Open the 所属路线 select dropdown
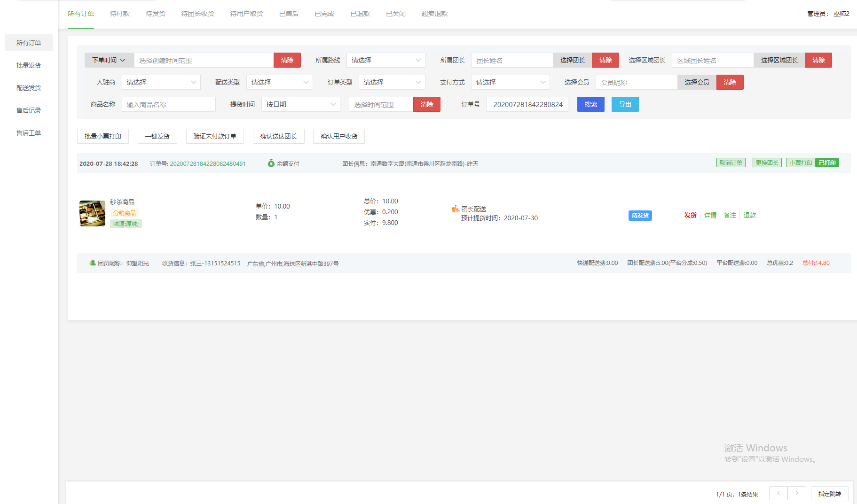The image size is (857, 504). coord(385,60)
